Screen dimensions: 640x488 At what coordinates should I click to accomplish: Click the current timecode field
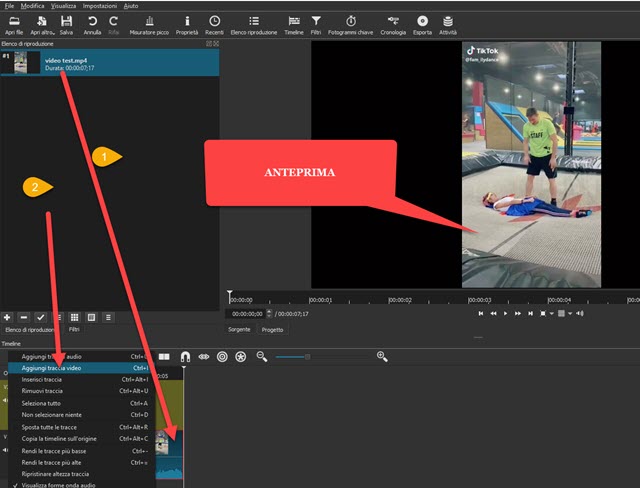coord(246,314)
